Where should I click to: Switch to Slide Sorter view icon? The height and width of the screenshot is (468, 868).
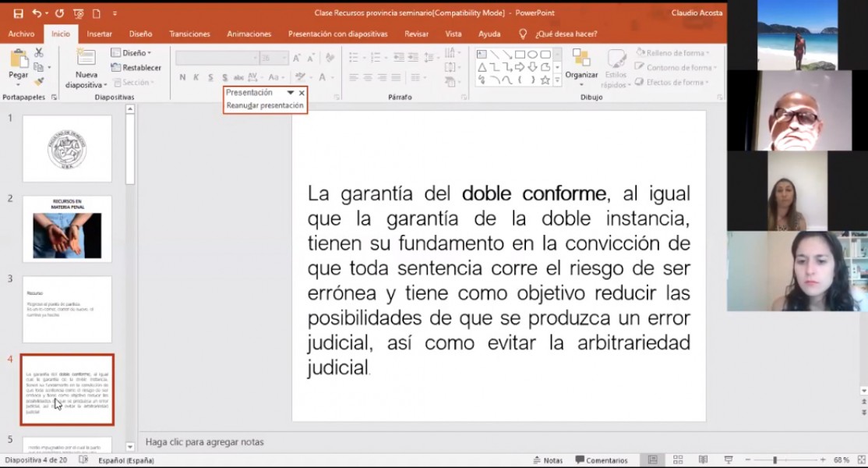click(678, 460)
